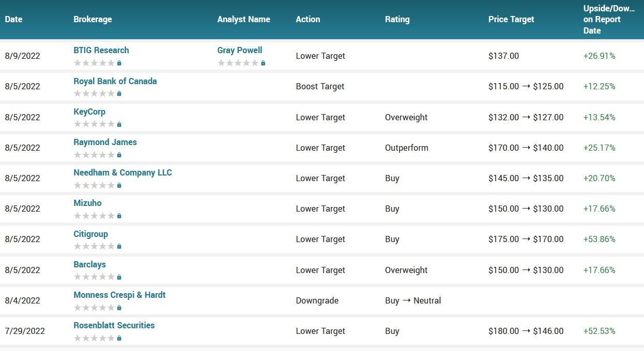Open analyst Gray Powell's profile link
The image size is (644, 351).
(x=240, y=50)
